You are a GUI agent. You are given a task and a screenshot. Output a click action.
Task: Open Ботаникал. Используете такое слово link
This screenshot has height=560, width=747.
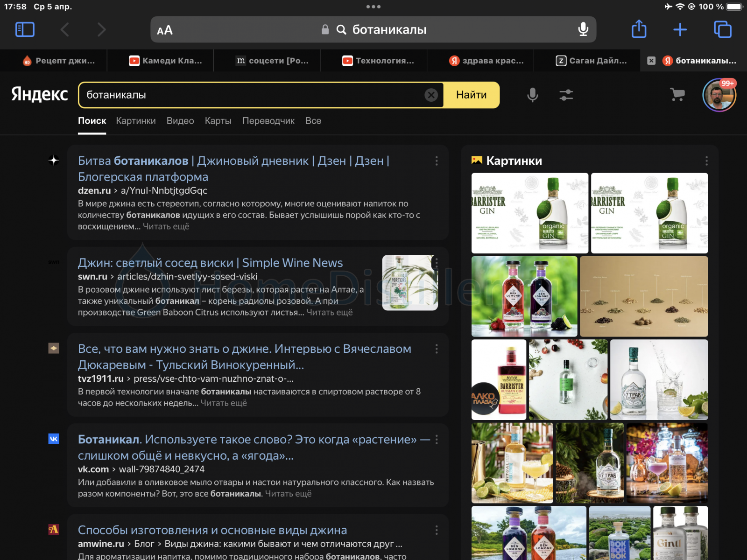point(254,447)
